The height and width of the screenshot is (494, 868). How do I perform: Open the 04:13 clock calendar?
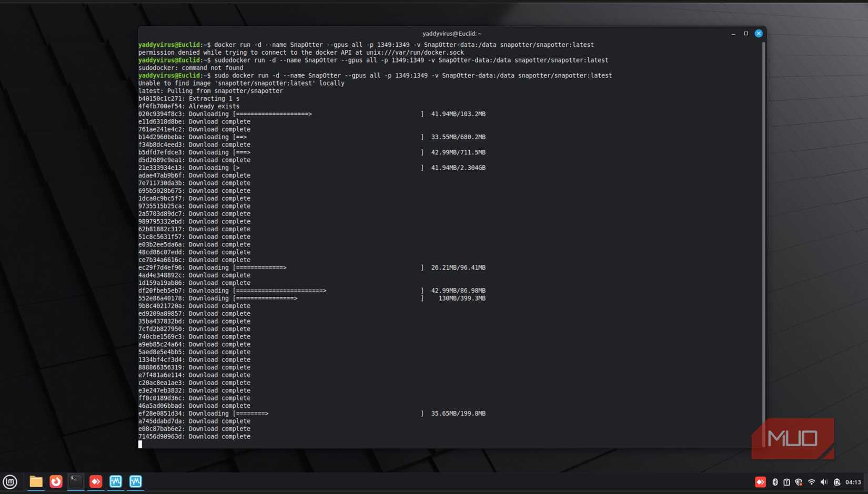(x=853, y=482)
